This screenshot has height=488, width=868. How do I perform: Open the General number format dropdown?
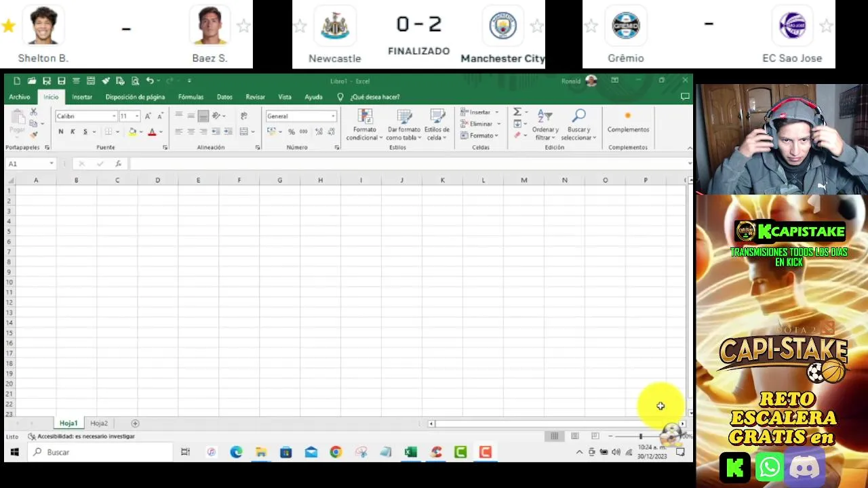pyautogui.click(x=333, y=116)
